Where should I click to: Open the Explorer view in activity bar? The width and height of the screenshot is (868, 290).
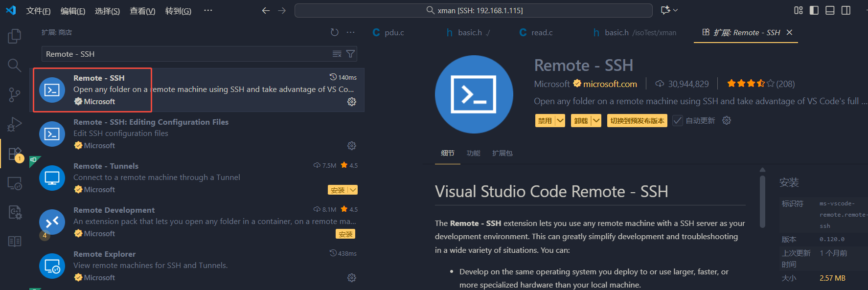(x=15, y=36)
